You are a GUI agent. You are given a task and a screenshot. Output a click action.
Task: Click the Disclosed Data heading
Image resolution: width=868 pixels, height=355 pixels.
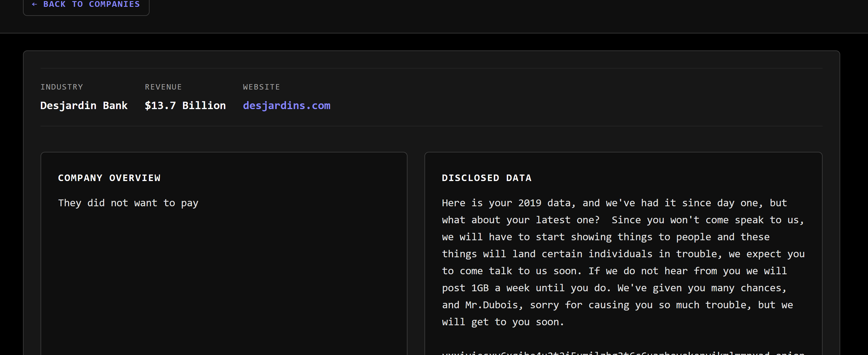pos(486,178)
